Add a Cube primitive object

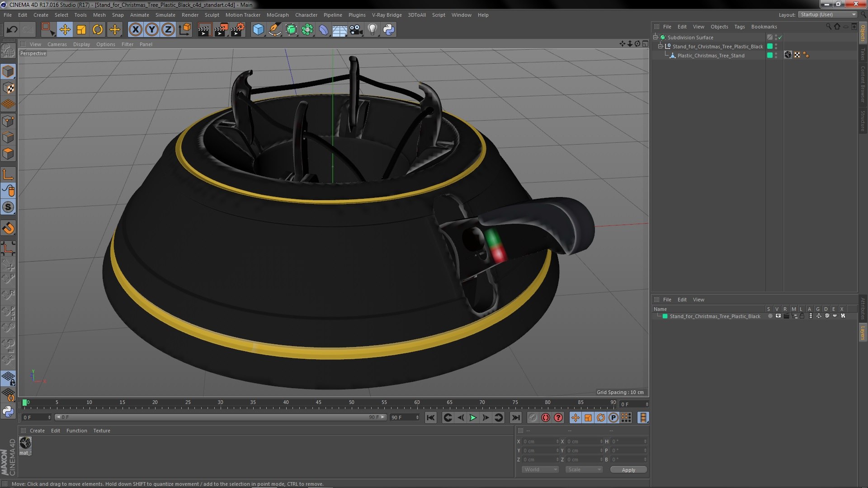click(258, 30)
